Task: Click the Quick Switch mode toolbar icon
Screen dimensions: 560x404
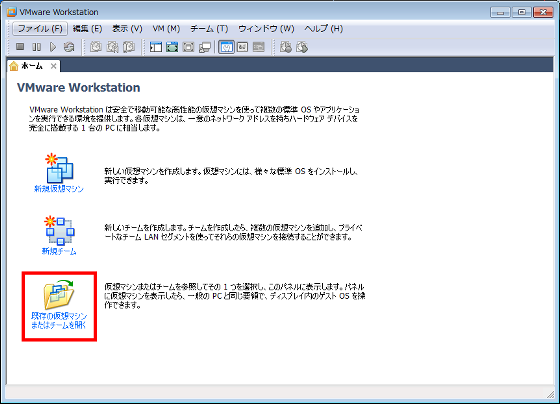Action: pyautogui.click(x=189, y=47)
